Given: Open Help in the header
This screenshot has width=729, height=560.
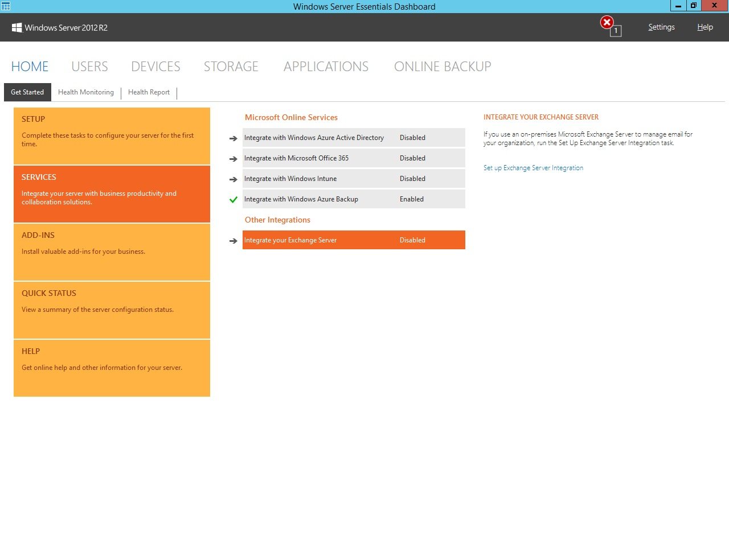Looking at the screenshot, I should 705,27.
